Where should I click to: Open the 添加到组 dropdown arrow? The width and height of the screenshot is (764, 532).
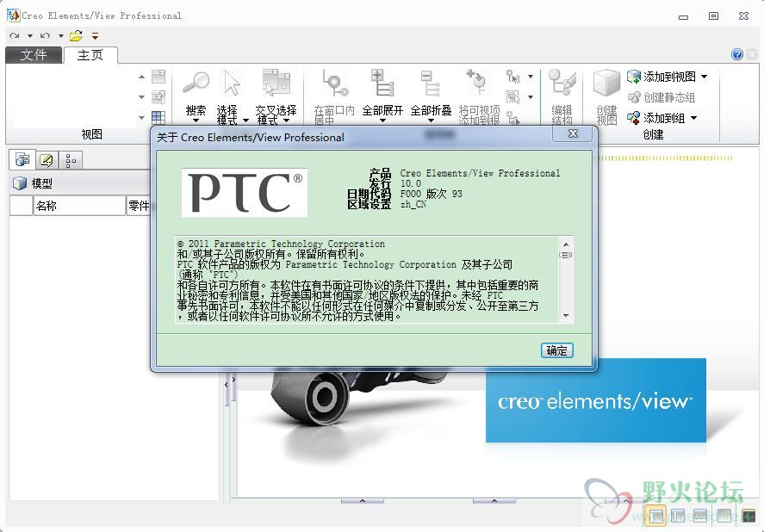click(694, 118)
